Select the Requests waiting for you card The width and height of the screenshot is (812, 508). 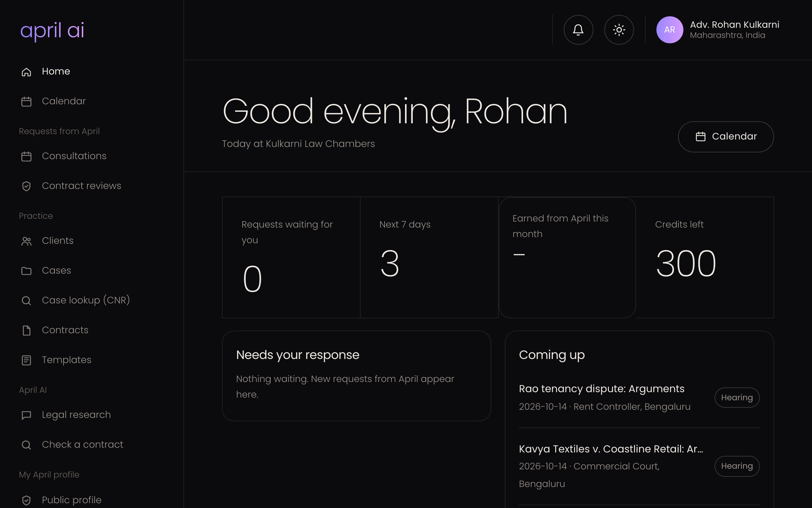click(x=291, y=257)
